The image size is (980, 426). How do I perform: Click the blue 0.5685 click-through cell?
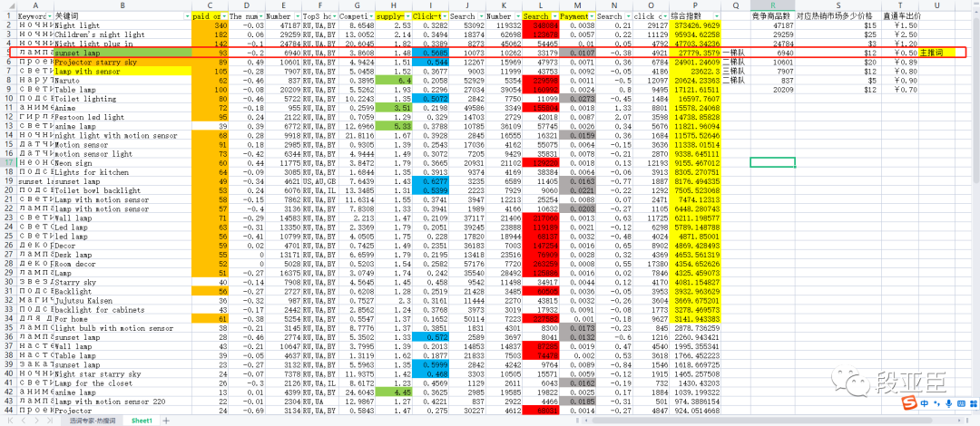tap(431, 53)
